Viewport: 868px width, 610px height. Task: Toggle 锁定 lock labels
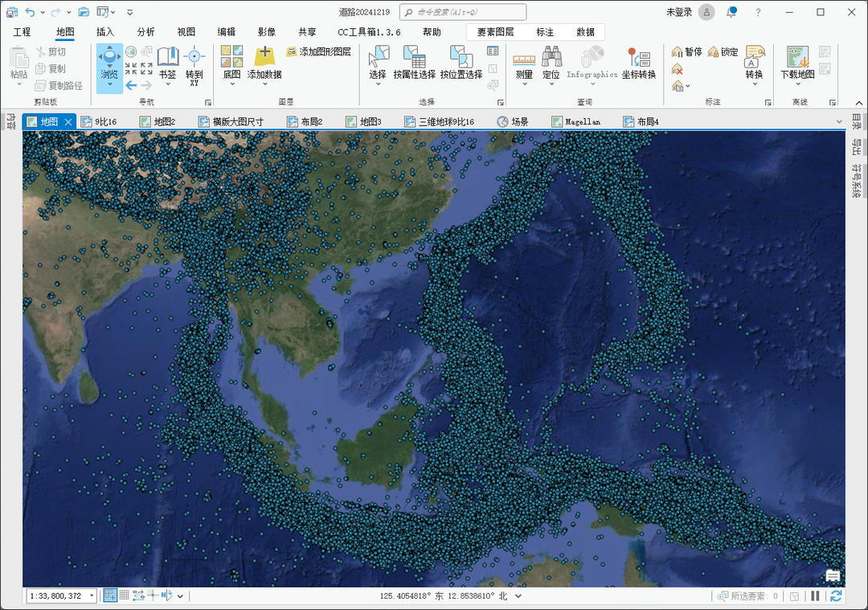(723, 52)
